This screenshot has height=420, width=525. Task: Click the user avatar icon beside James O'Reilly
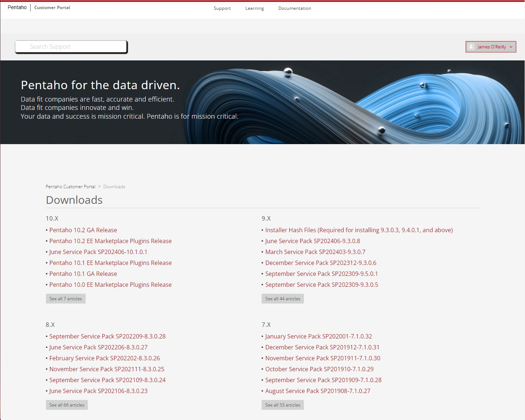click(471, 47)
